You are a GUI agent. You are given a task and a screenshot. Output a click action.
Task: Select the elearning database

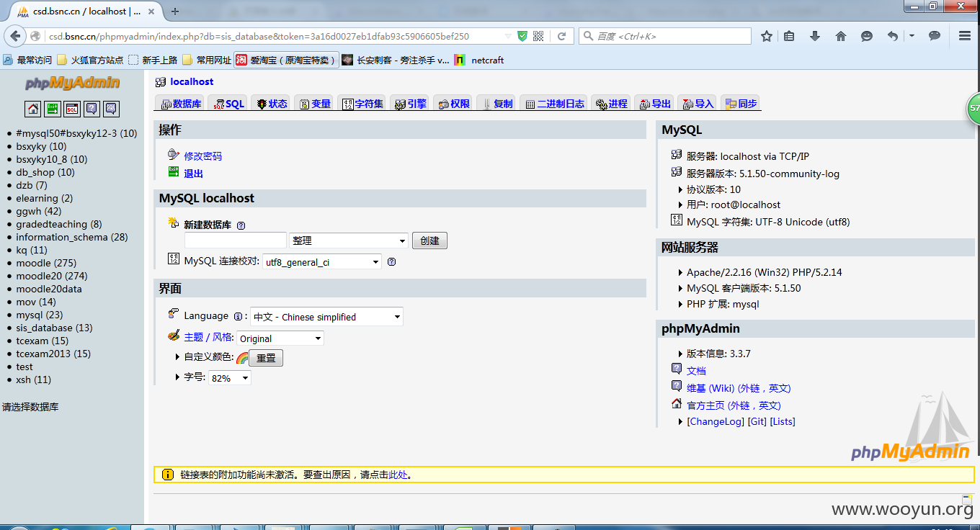point(44,198)
